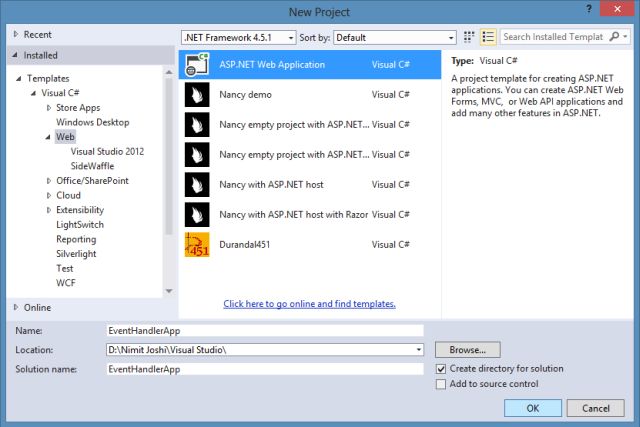Screen dimensions: 640x427
Task: Switch to medium icons list view
Action: tap(488, 37)
